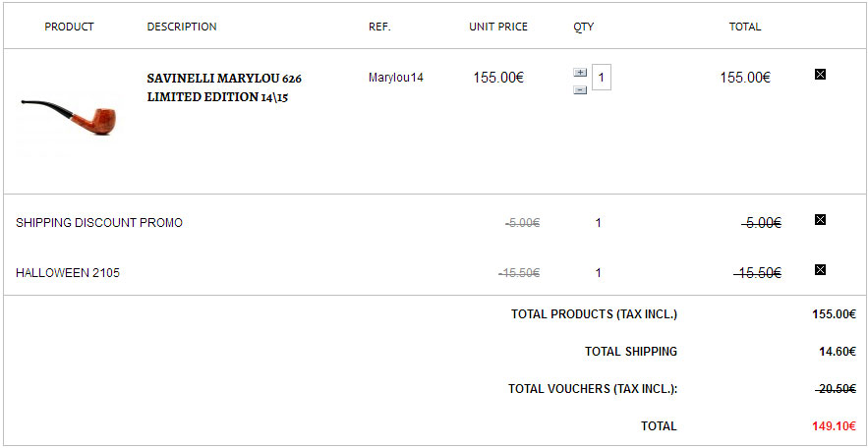Delete the Shipping Discount Promo voucher
This screenshot has height=448, width=868.
click(820, 219)
